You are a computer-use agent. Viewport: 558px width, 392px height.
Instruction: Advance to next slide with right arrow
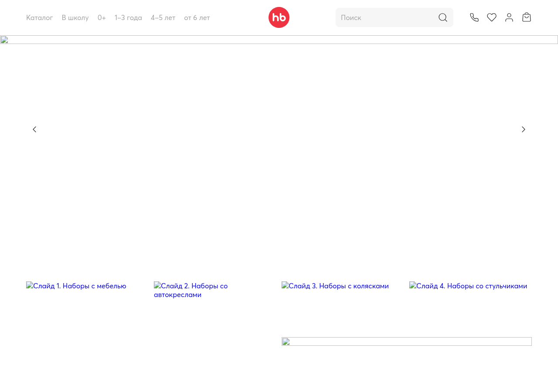524,129
